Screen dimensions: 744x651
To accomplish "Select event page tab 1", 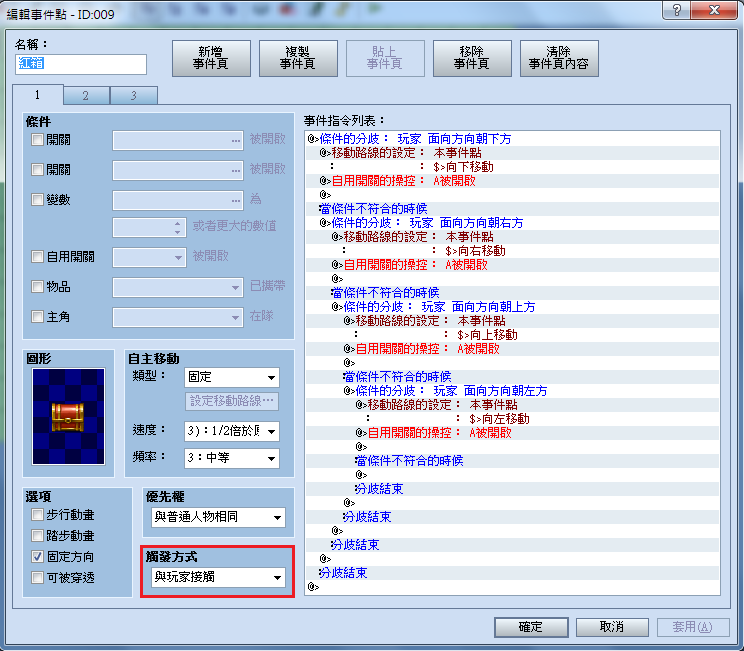I will [x=37, y=94].
